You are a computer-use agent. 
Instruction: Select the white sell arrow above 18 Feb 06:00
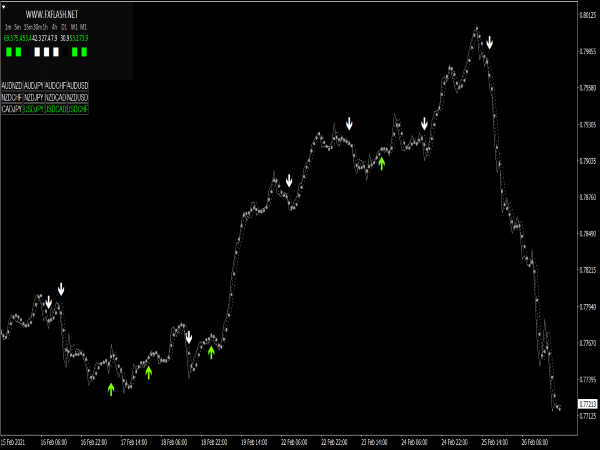(189, 337)
